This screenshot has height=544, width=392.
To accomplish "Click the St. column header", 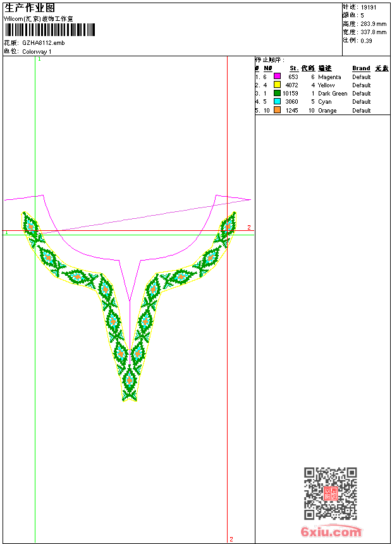I will pos(294,68).
